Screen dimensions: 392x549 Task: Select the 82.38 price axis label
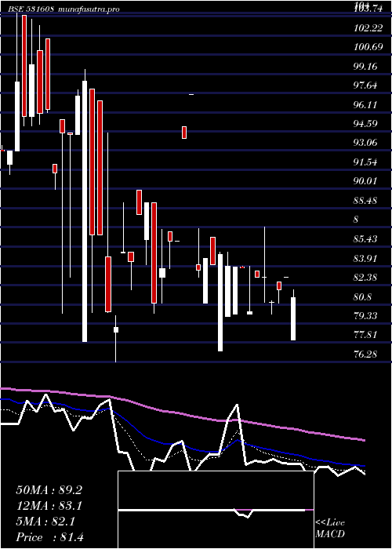[x=366, y=278]
